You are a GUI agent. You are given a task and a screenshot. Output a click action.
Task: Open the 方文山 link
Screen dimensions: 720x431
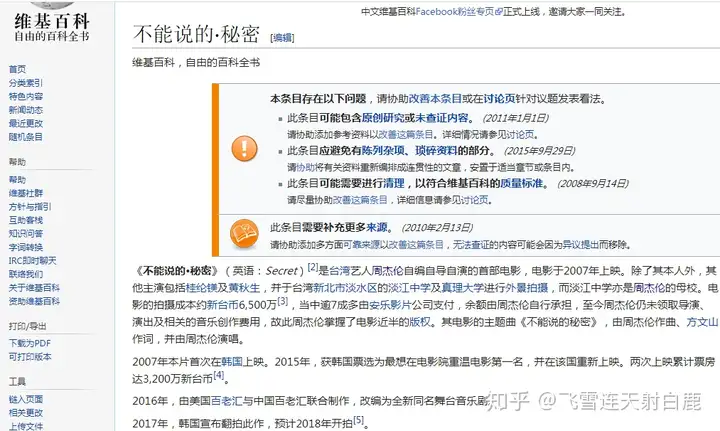702,322
